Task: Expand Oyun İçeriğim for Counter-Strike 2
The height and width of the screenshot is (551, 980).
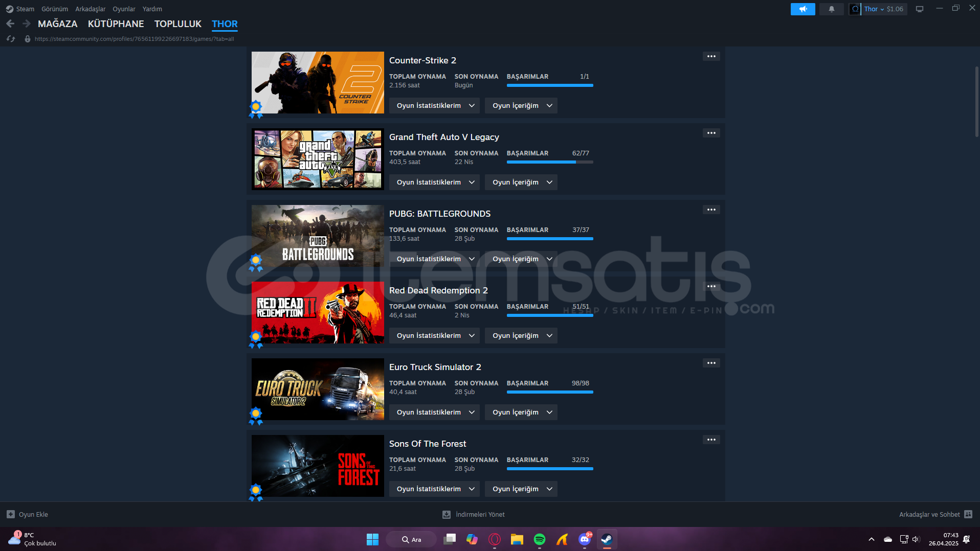Action: click(521, 105)
